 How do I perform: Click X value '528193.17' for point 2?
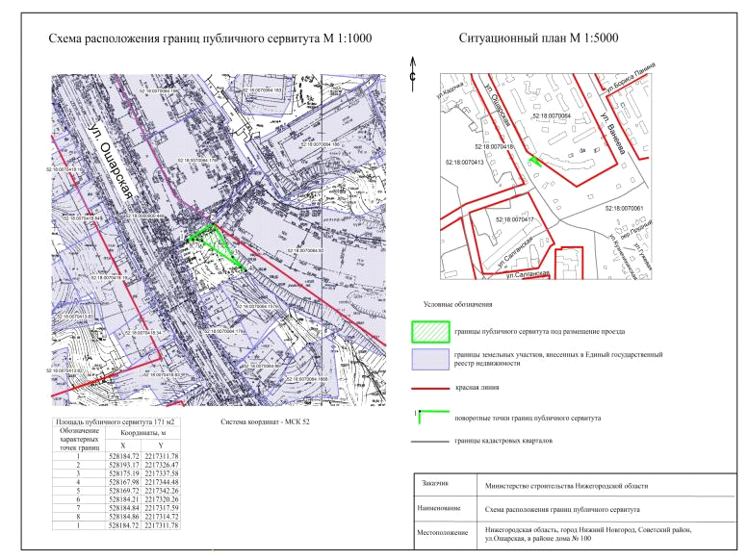point(123,465)
